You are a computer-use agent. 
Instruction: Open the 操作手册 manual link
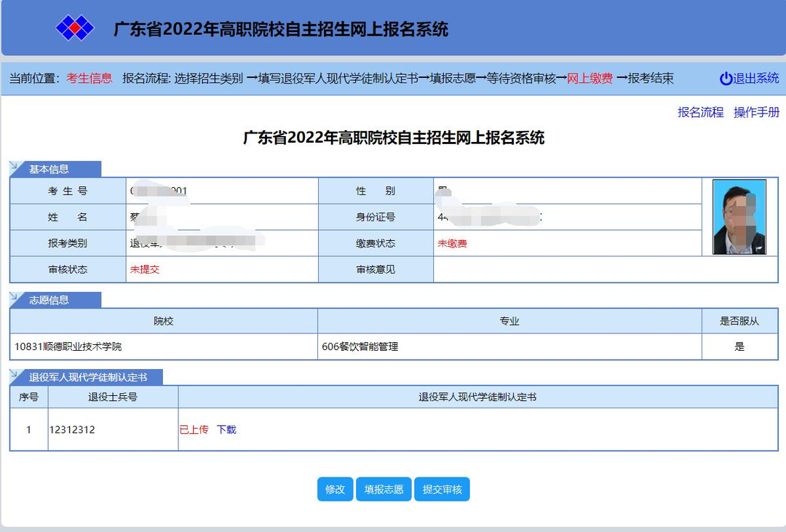tap(756, 112)
